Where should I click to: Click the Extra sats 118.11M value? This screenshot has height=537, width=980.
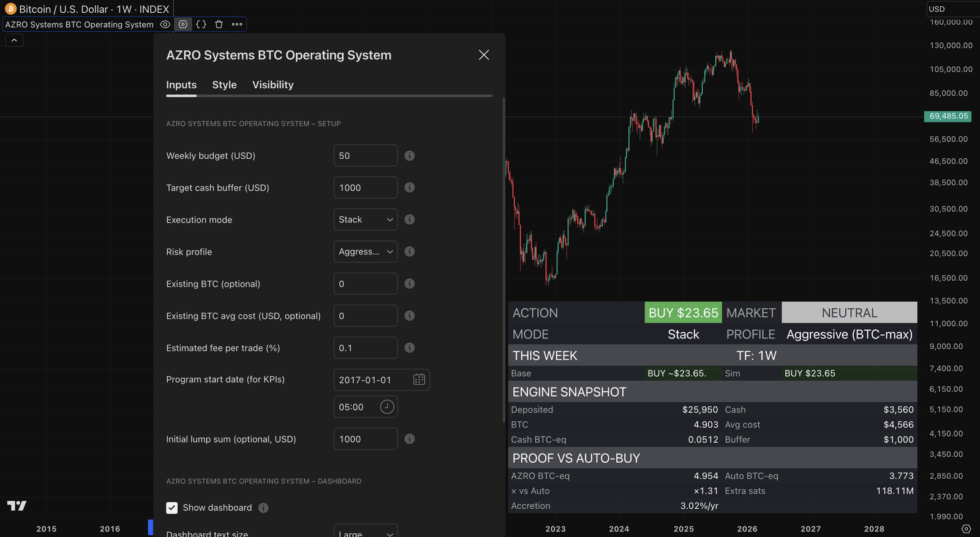(895, 490)
